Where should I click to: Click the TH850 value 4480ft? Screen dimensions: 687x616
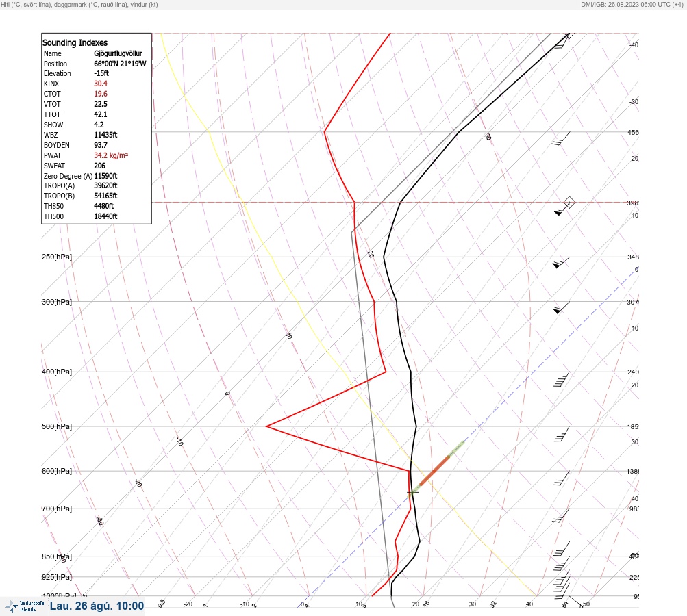(104, 206)
